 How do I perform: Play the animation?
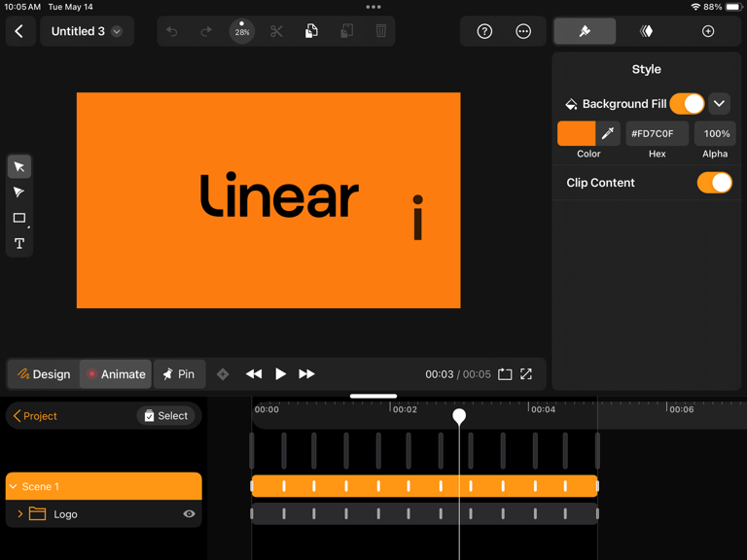(x=280, y=374)
